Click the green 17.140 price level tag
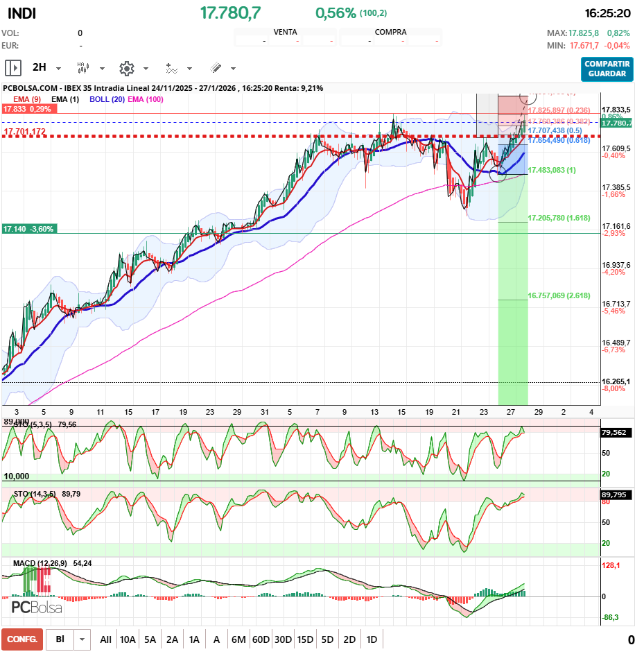The image size is (644, 654). tap(28, 229)
